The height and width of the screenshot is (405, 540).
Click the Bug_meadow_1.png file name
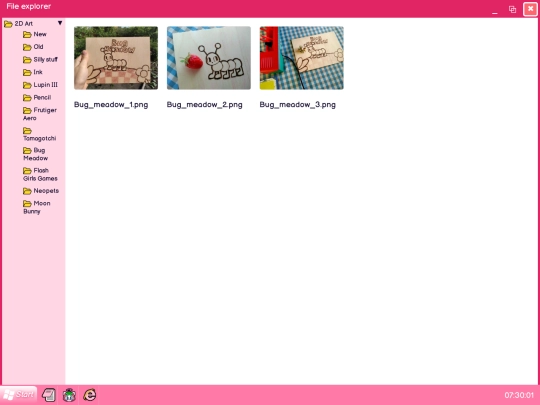pos(111,105)
